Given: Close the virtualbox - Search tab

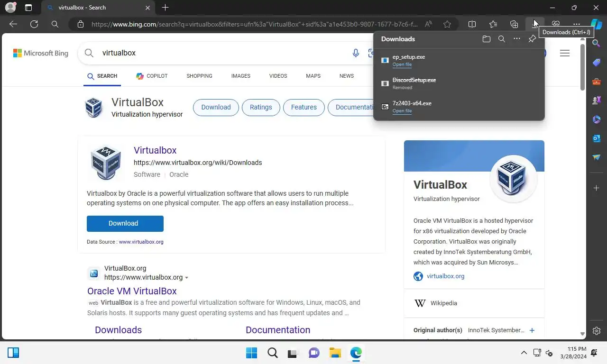Looking at the screenshot, I should [x=148, y=8].
